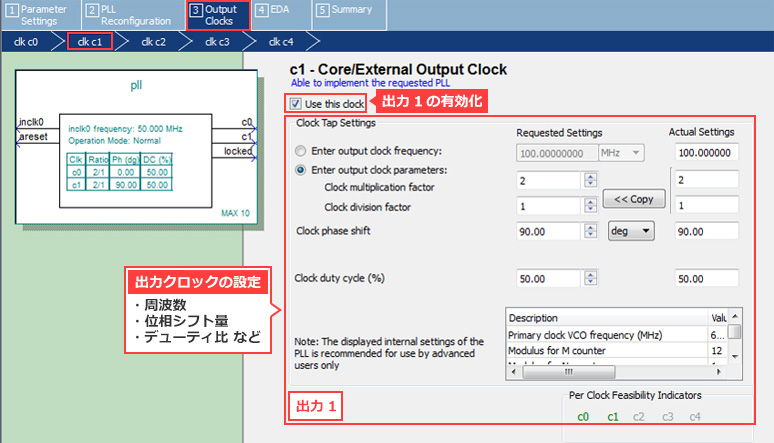774x443 pixels.
Task: Open the Summary step tab
Action: coord(343,10)
